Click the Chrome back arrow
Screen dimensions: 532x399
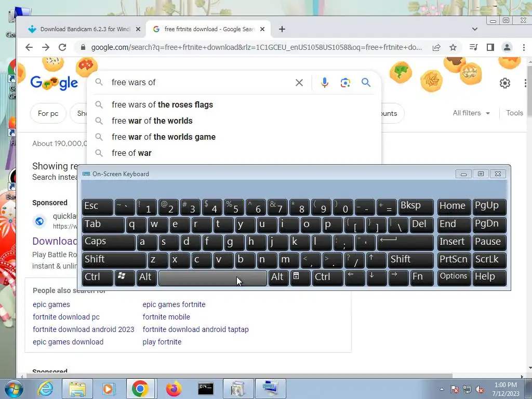29,47
